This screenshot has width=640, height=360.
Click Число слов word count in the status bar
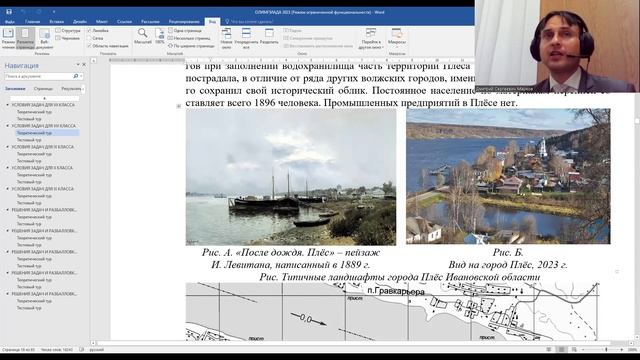[57, 350]
